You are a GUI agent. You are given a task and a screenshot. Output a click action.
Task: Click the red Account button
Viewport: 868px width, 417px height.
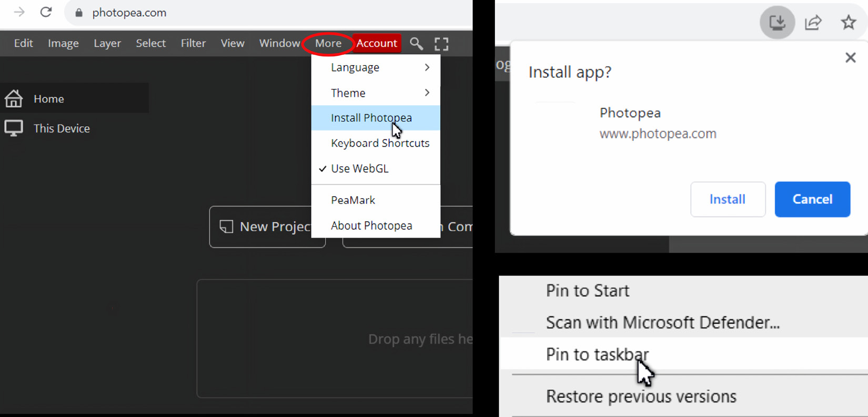click(x=377, y=43)
